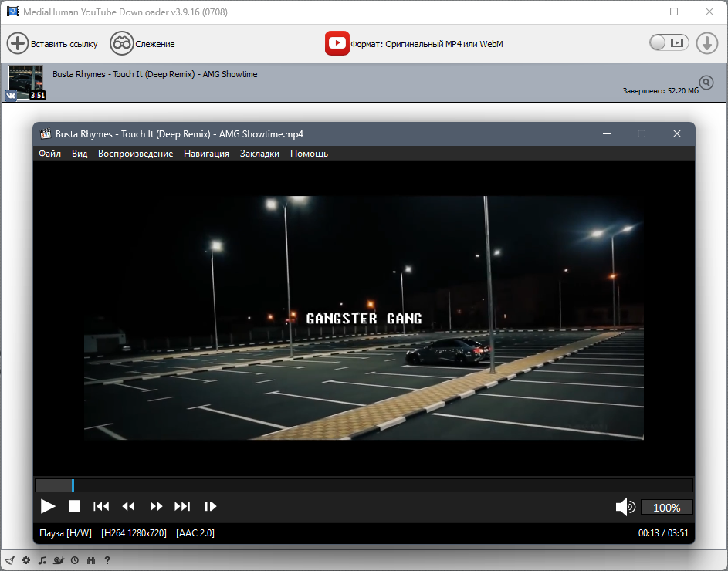Open the Навигация menu

207,154
